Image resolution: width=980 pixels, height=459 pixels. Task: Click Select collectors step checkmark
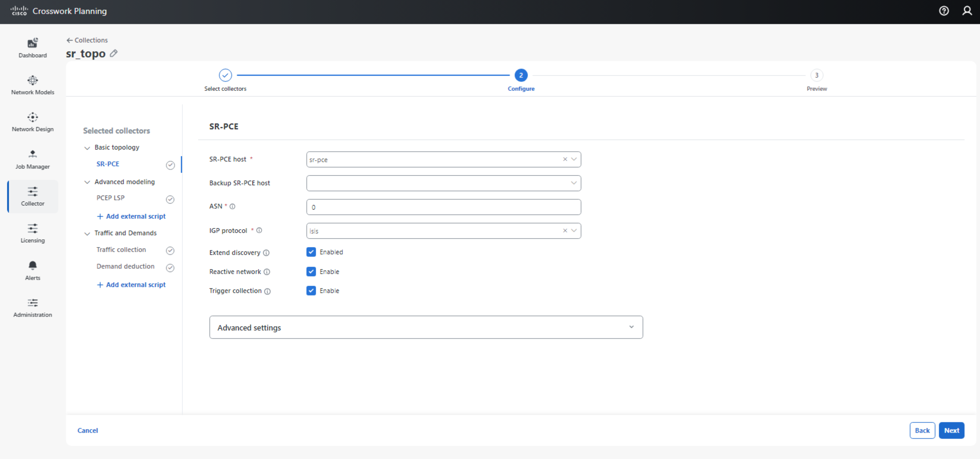click(x=225, y=75)
